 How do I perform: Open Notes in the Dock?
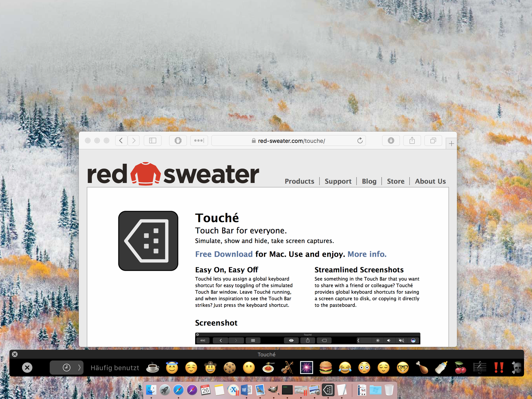[x=219, y=390]
